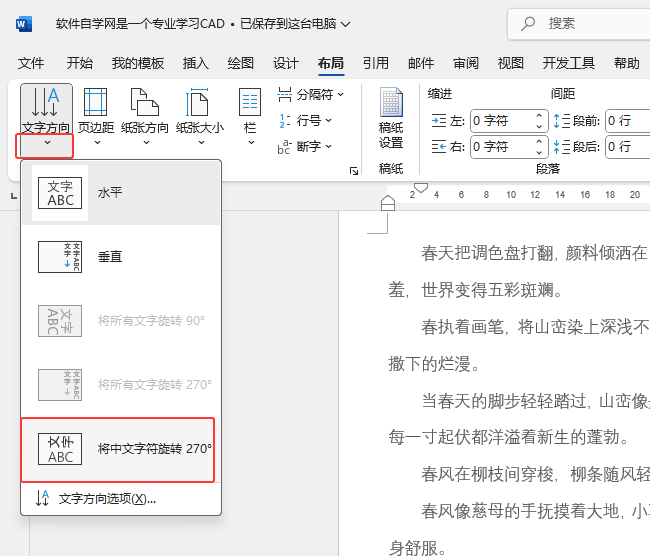
Task: Open the Margins (页边距) icon
Action: [95, 102]
